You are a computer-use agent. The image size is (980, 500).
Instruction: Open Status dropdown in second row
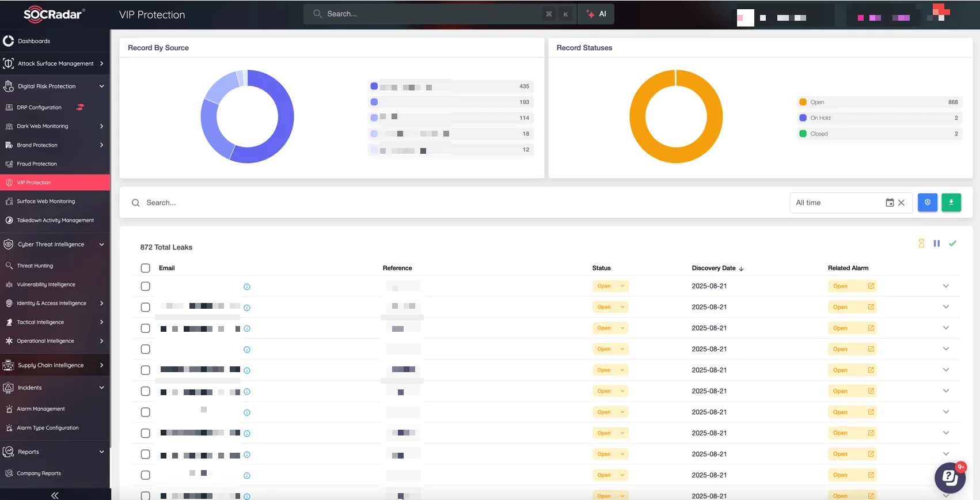tap(610, 307)
